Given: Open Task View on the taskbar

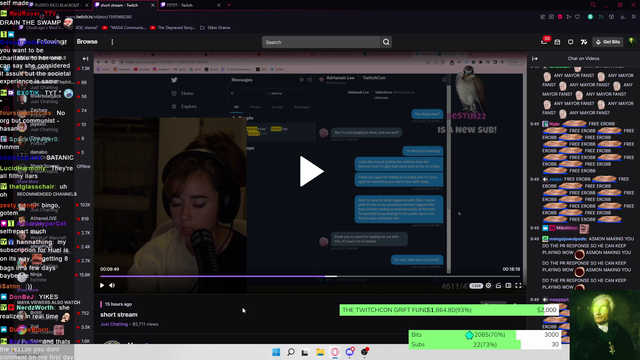Looking at the screenshot, I should (x=305, y=352).
